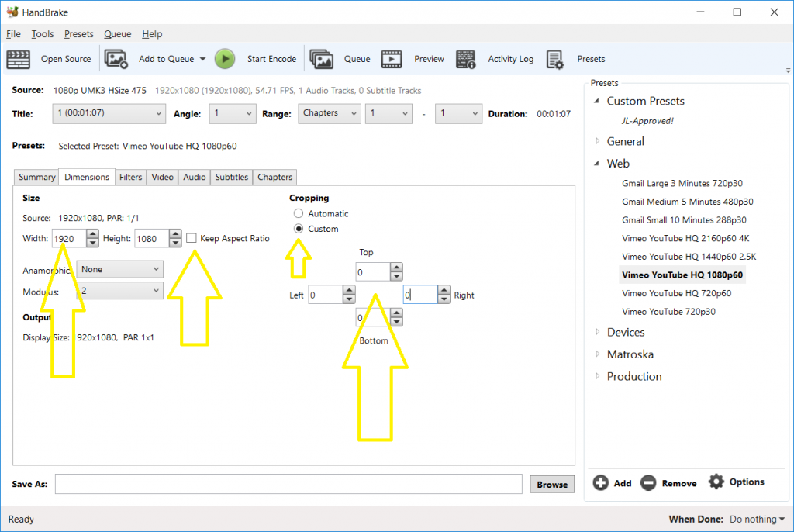Click the Activity Log icon
The width and height of the screenshot is (794, 532).
pyautogui.click(x=466, y=59)
